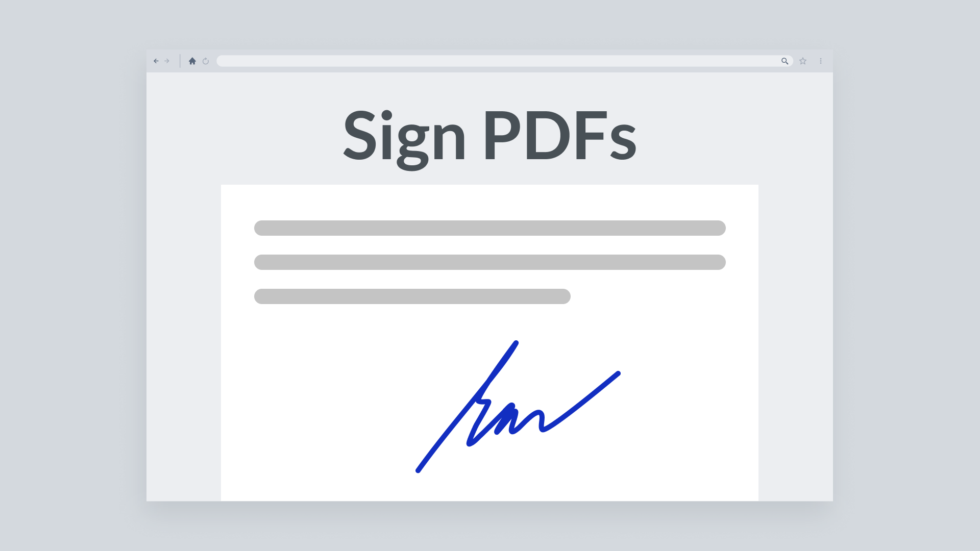Image resolution: width=980 pixels, height=551 pixels.
Task: Click the forward navigation arrow
Action: 166,61
